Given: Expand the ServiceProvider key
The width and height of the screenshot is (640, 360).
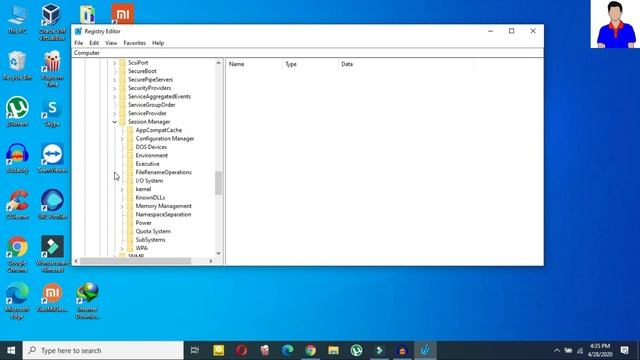Looking at the screenshot, I should point(115,113).
